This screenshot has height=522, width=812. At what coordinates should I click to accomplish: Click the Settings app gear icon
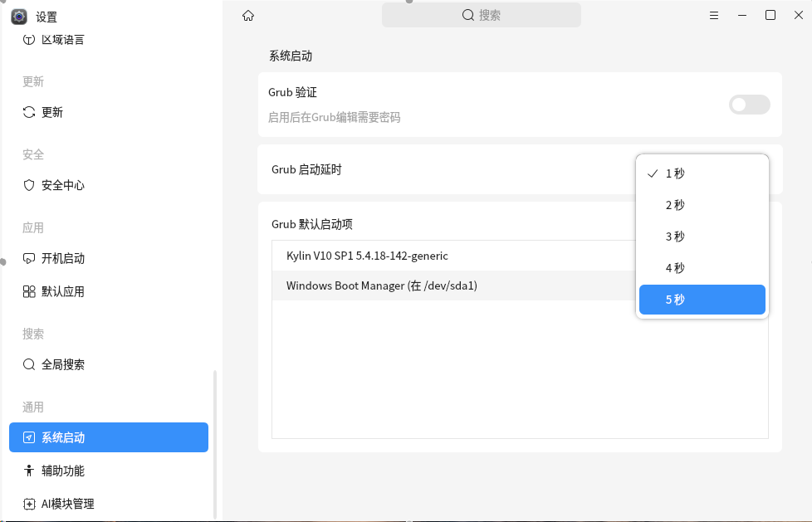tap(19, 17)
